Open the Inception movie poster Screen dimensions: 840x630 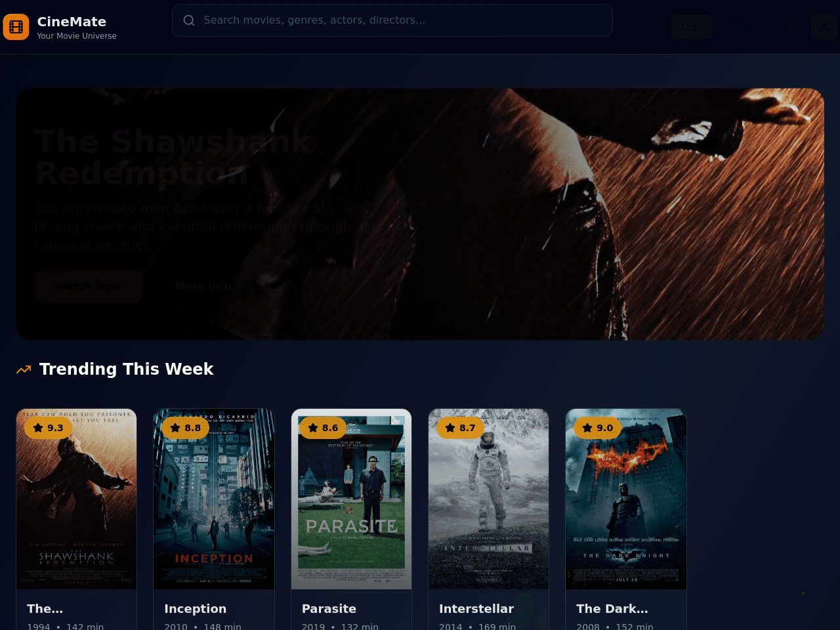click(x=214, y=499)
